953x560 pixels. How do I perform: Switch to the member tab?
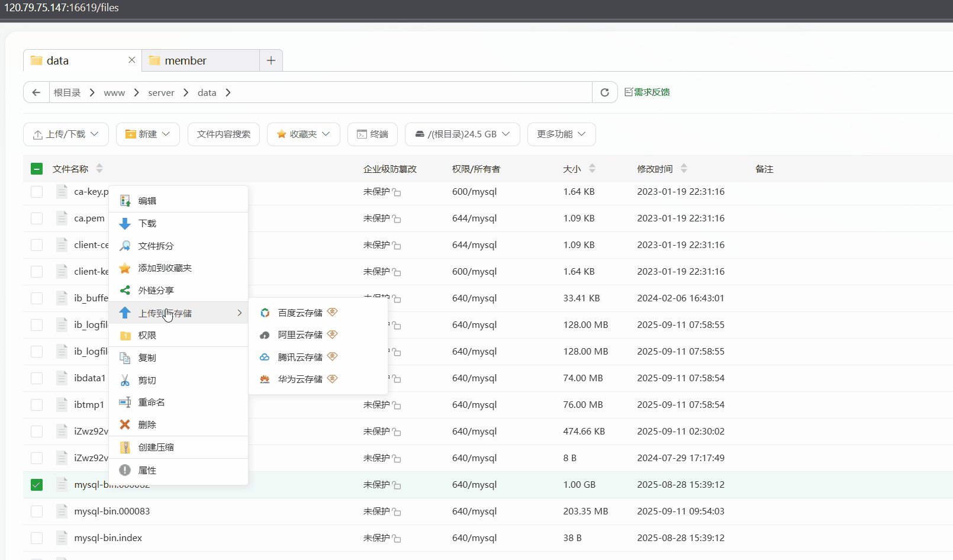point(201,60)
